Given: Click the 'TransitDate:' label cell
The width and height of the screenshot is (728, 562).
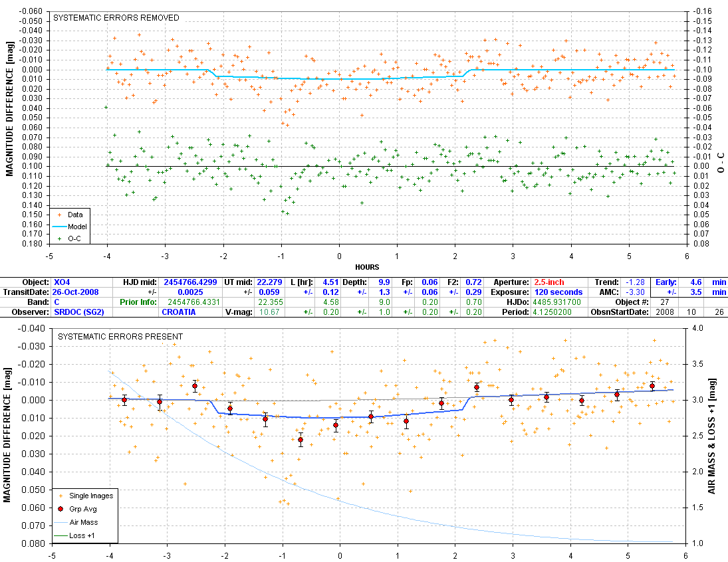Looking at the screenshot, I should click(25, 292).
